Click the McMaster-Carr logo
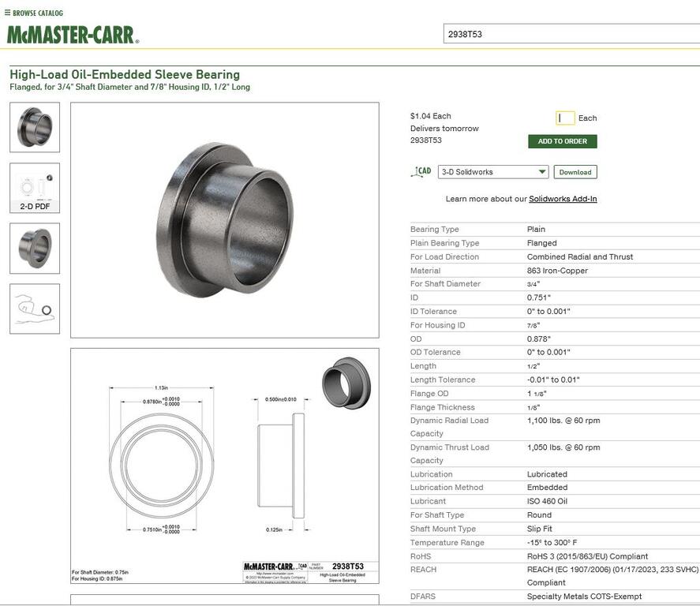The image size is (700, 606). (73, 35)
